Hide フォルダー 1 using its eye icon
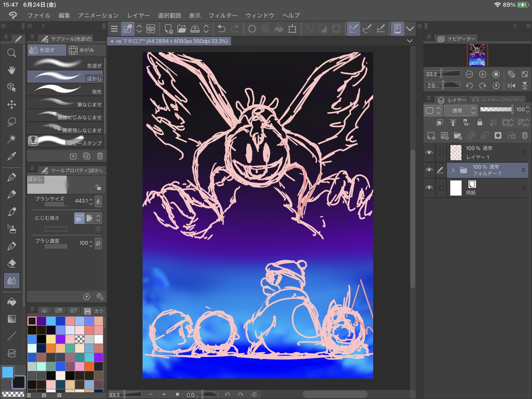 (x=429, y=170)
